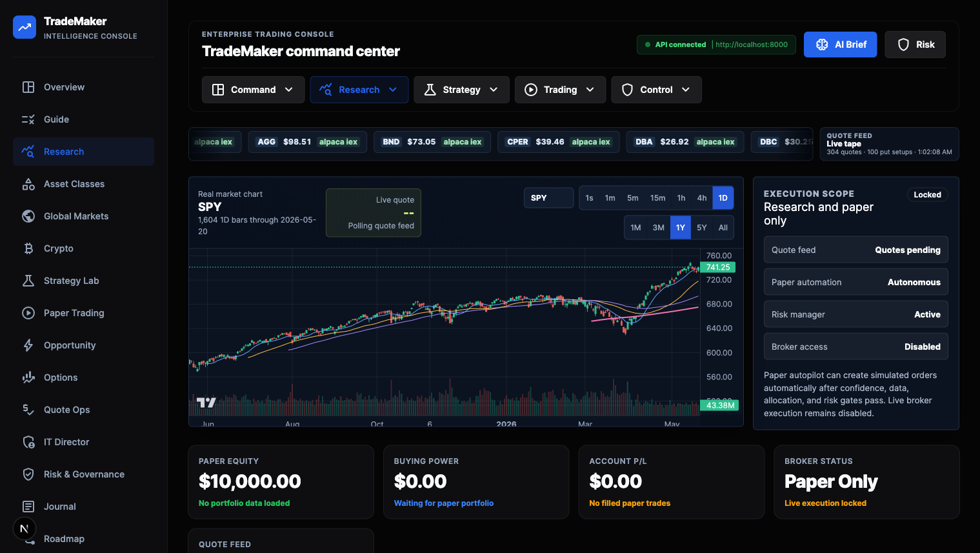The image size is (980, 553).
Task: Choose the 4h interval
Action: click(702, 198)
